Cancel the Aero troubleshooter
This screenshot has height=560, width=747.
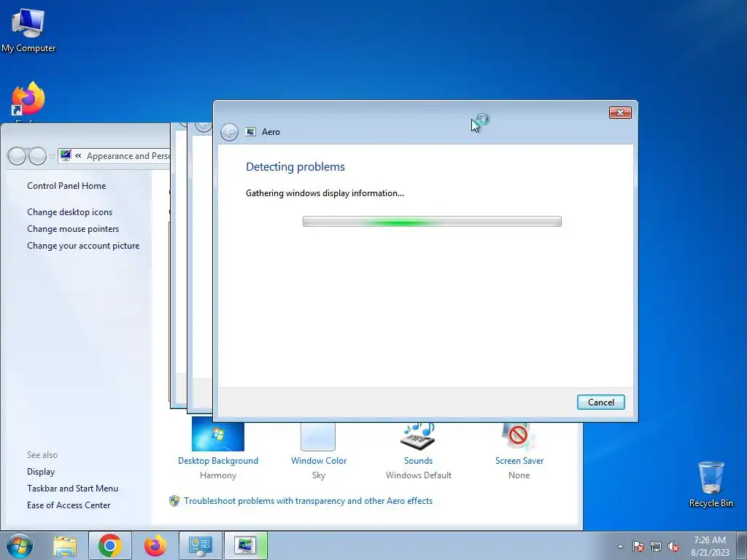(601, 402)
